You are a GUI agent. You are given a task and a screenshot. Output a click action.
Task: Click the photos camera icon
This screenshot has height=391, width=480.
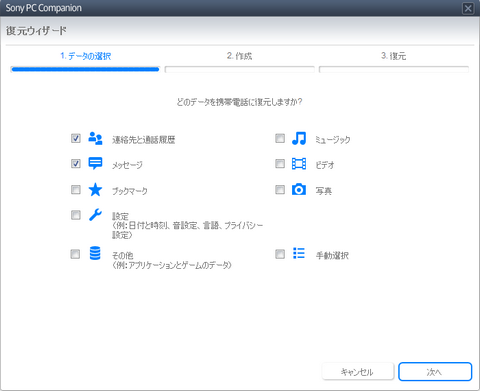(299, 189)
